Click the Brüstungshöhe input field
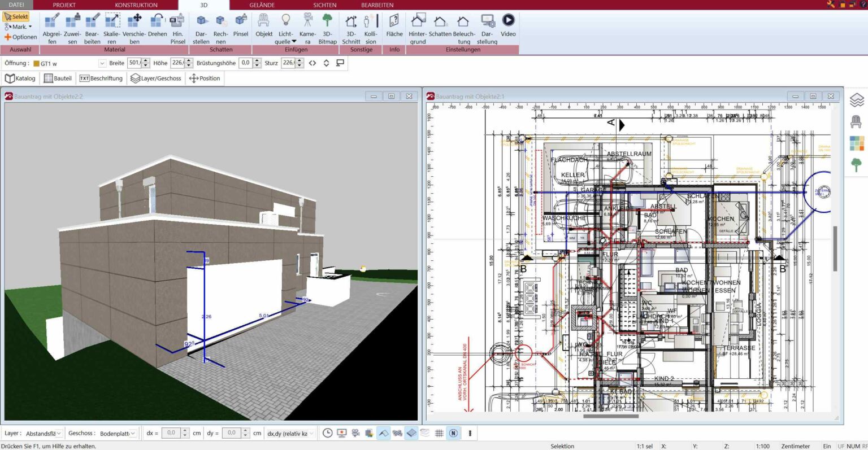868x450 pixels. 245,63
